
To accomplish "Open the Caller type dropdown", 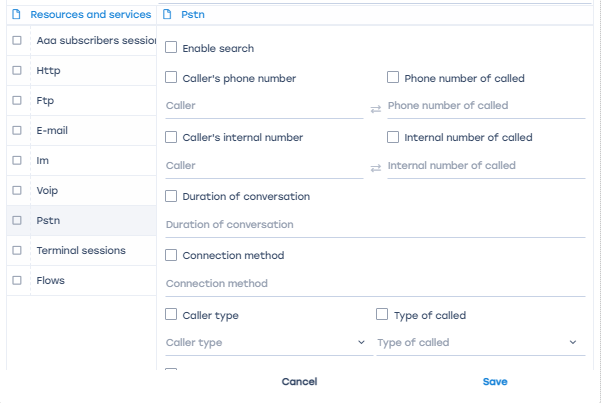I will 265,343.
